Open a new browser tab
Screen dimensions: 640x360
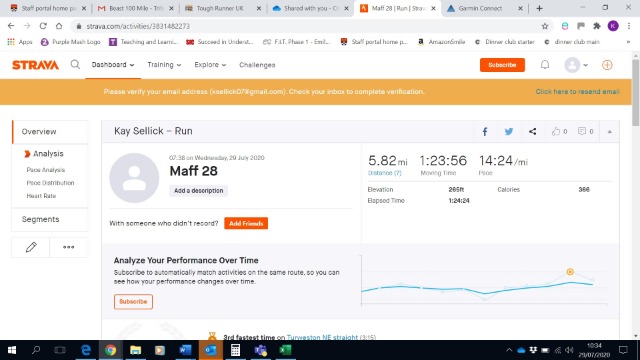(539, 8)
